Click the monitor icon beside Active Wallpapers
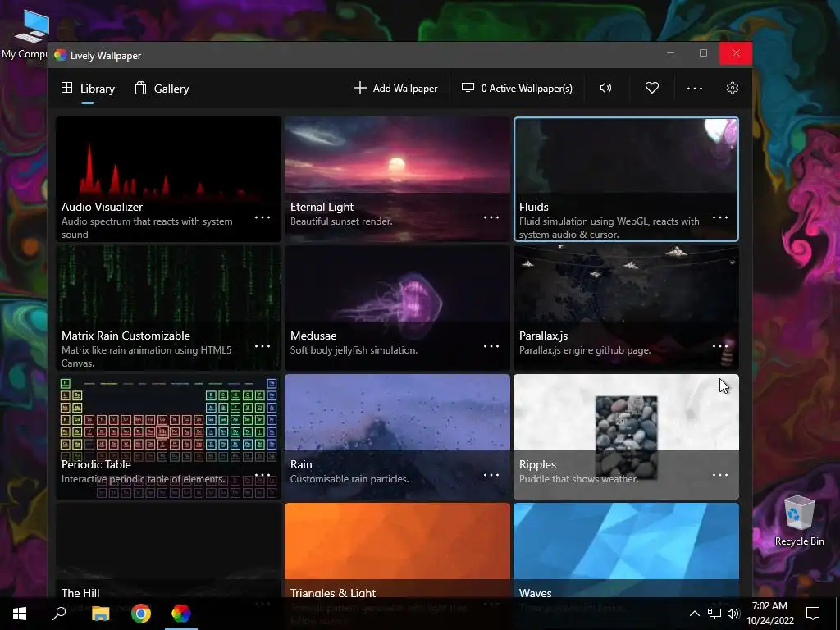 pyautogui.click(x=468, y=87)
